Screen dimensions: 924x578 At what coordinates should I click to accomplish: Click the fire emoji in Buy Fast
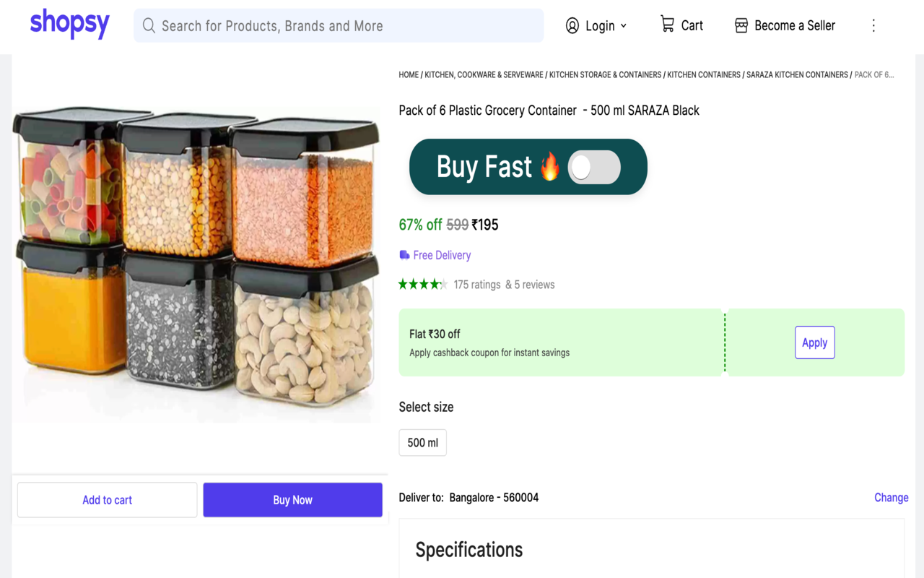pyautogui.click(x=549, y=166)
